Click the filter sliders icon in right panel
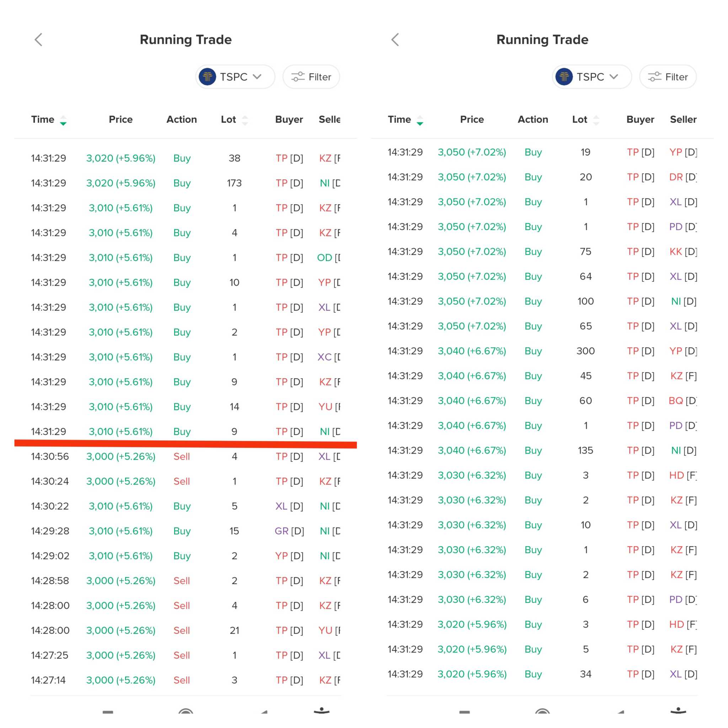The image size is (728, 728). pyautogui.click(x=654, y=77)
